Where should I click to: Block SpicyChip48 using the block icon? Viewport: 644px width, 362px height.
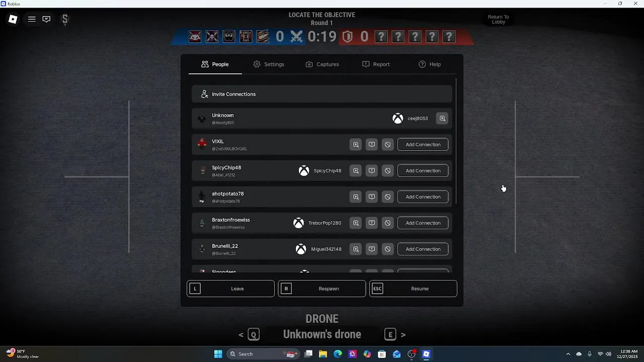387,170
